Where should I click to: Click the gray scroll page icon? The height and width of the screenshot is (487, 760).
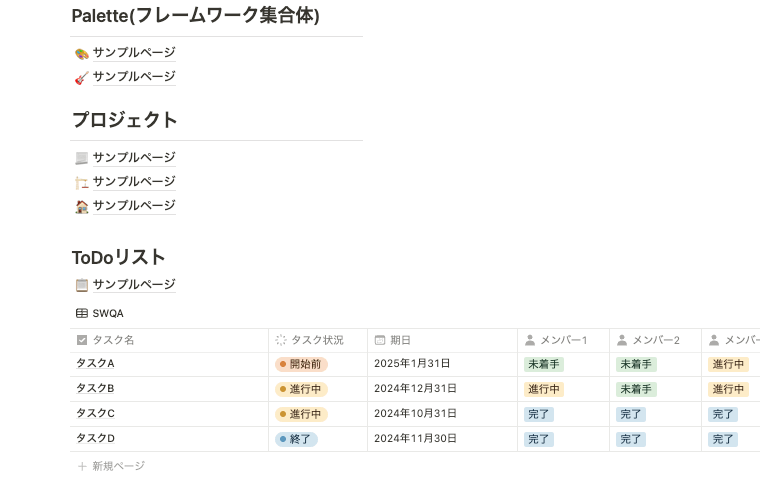[x=82, y=158]
